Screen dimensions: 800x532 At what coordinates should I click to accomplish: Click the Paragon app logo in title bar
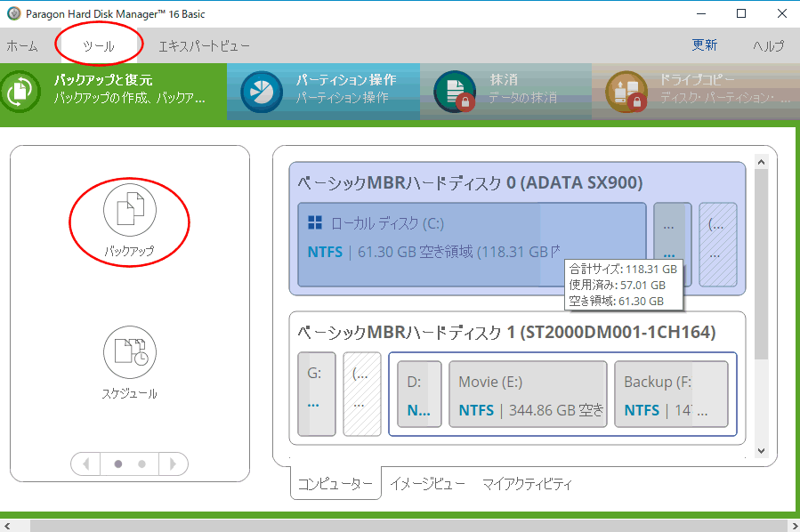point(13,13)
